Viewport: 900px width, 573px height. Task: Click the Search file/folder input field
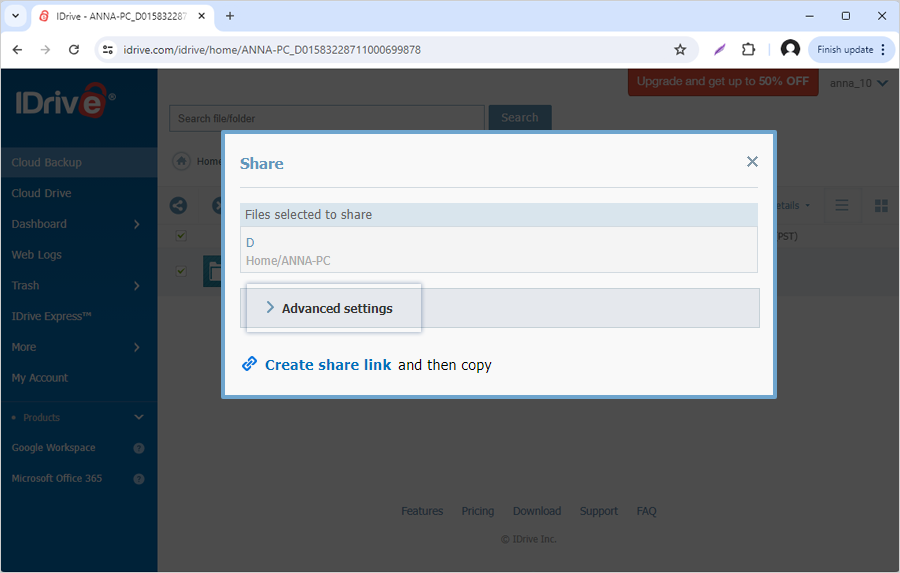(326, 118)
